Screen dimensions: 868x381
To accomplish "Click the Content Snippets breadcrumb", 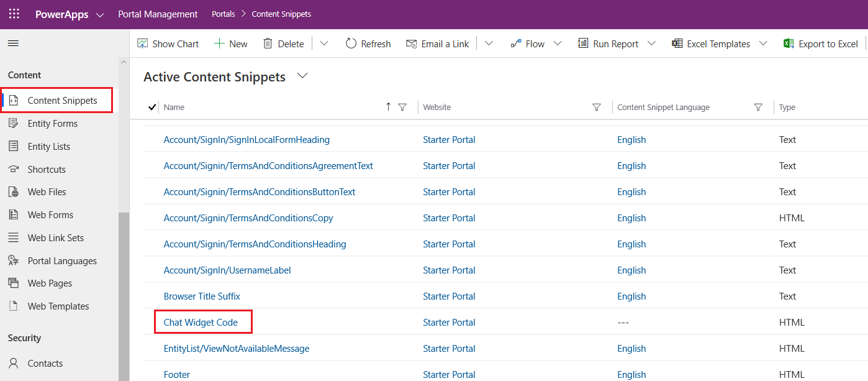I will point(281,14).
